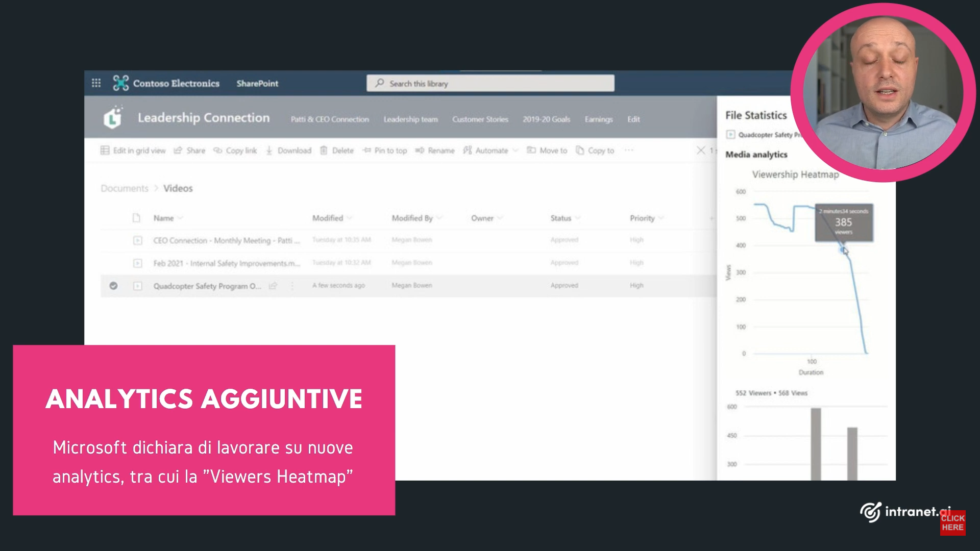The height and width of the screenshot is (551, 980).
Task: Go to Documents breadcrumb
Action: 125,188
